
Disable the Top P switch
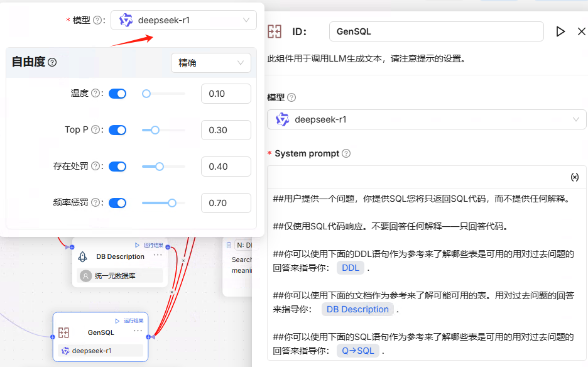117,130
